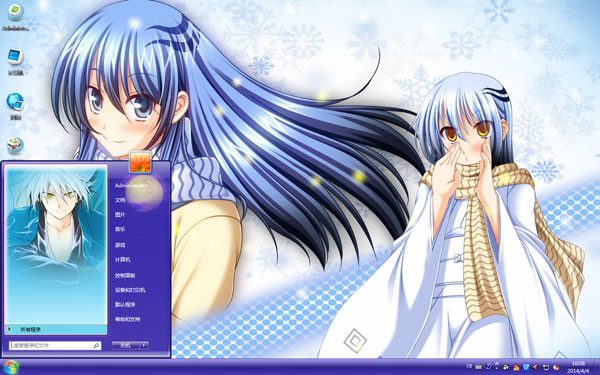This screenshot has height=375, width=600.
Task: Open 设备和打印机 (Devices and Printers) entry
Action: pyautogui.click(x=130, y=290)
